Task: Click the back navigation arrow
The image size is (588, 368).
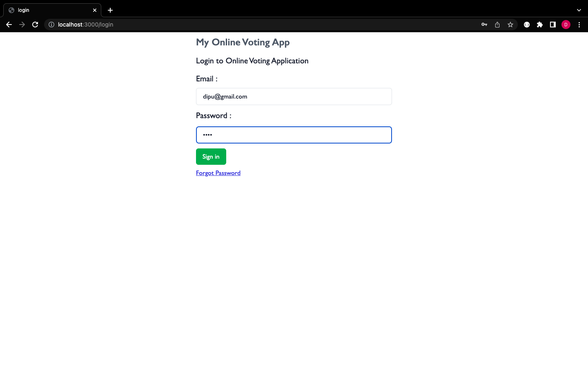Action: click(x=9, y=25)
